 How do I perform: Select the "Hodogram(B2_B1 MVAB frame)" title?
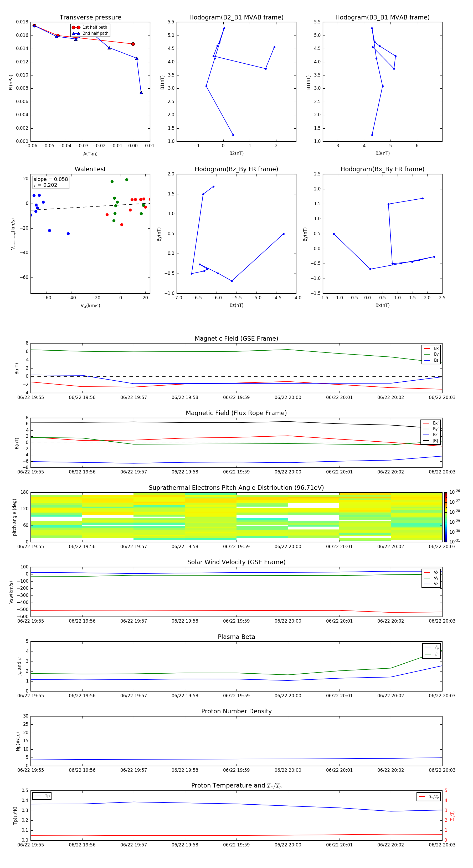236,17
